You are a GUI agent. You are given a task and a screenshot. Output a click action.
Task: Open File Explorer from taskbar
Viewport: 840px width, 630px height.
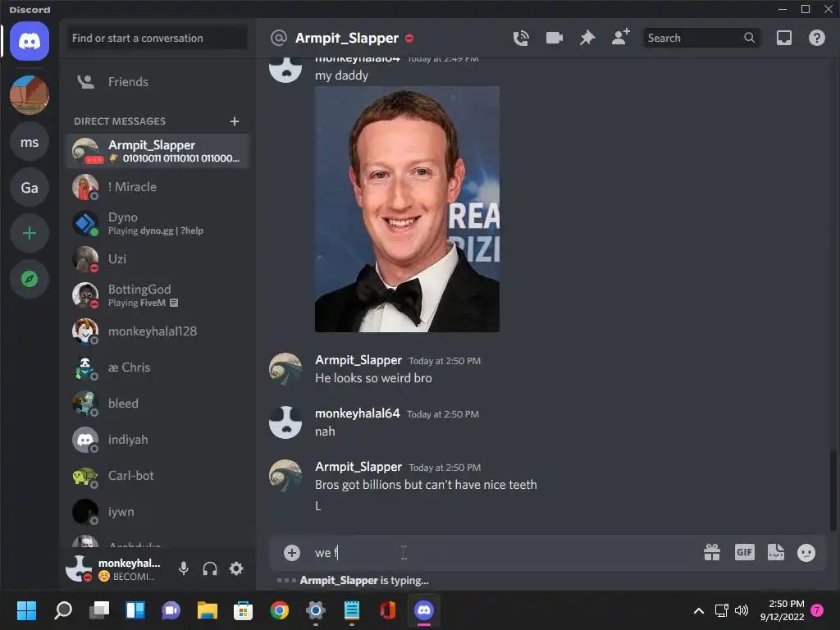point(208,610)
